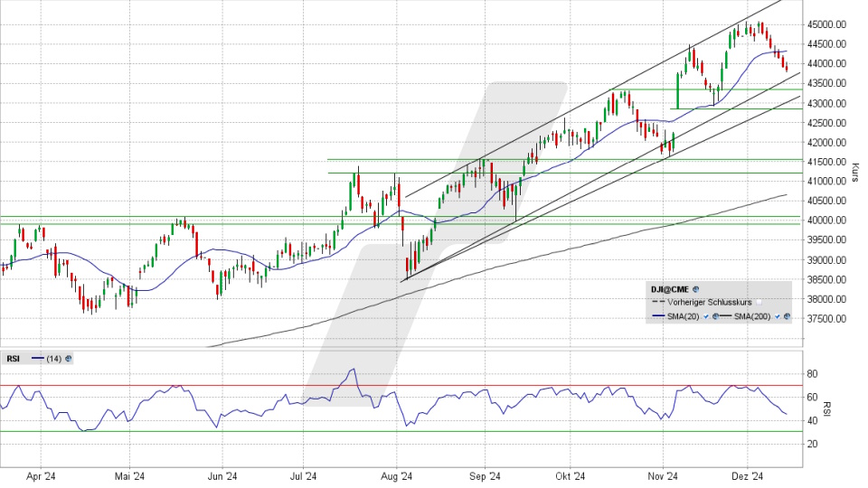This screenshot has height=488, width=868.
Task: Click the 45000.00 price axis label
Action: click(826, 24)
